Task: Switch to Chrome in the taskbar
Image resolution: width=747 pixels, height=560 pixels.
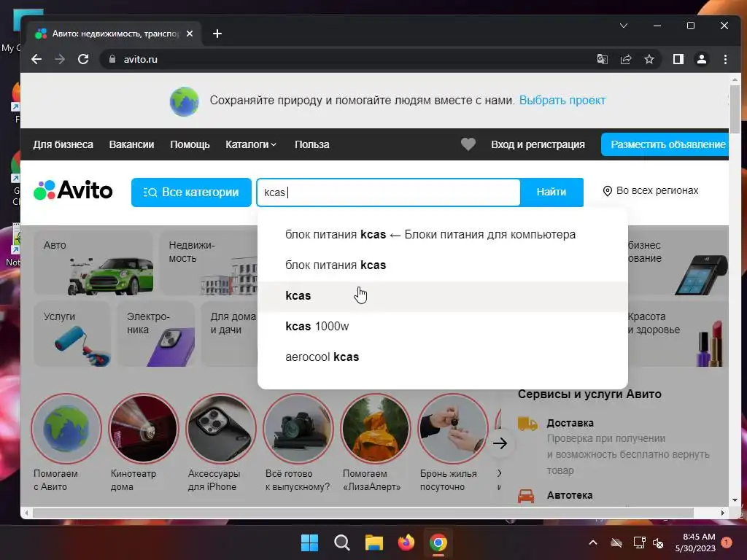Action: [438, 542]
